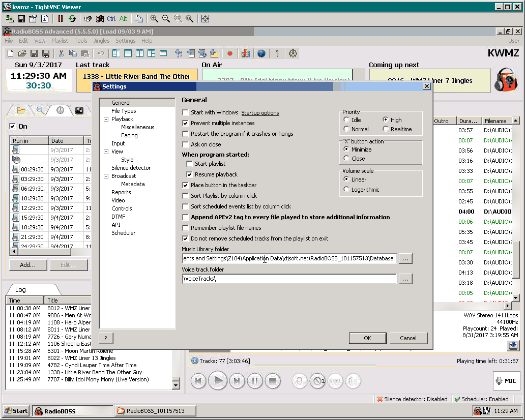
Task: Open the Playlist menu
Action: click(x=60, y=41)
